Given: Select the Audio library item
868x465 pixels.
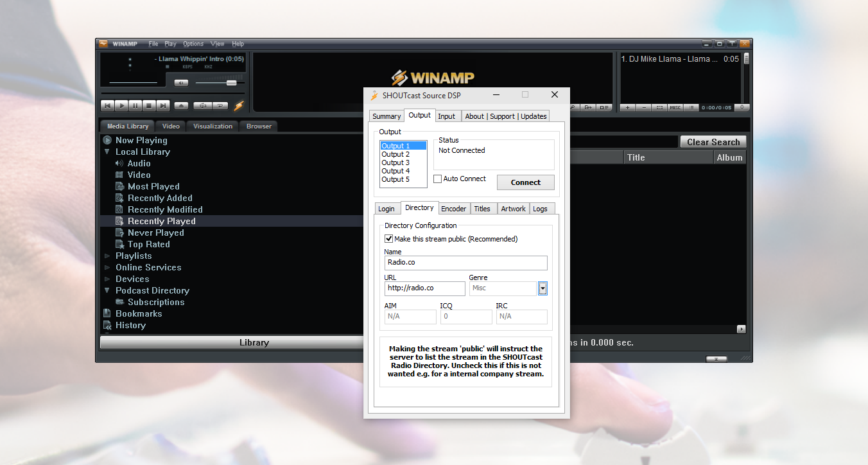Looking at the screenshot, I should pos(139,163).
